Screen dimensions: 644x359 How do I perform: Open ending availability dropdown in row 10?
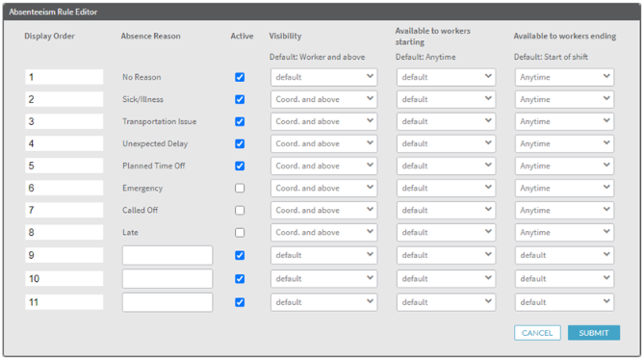coord(564,278)
